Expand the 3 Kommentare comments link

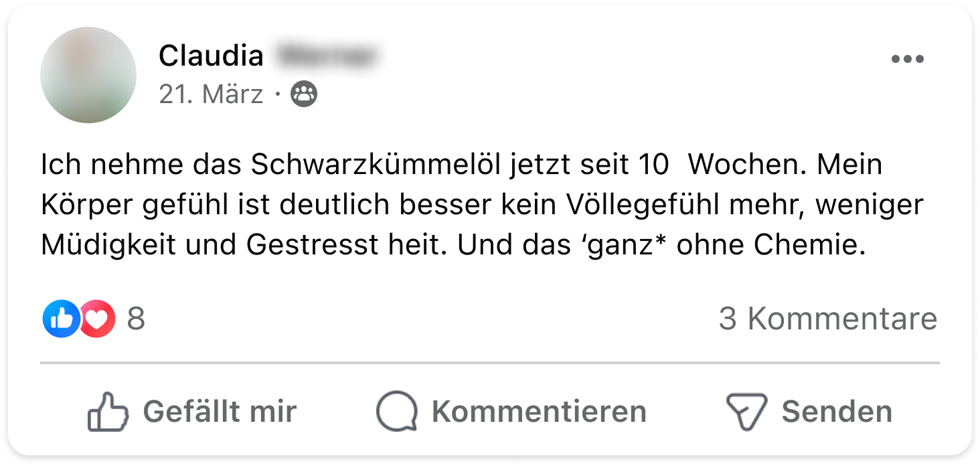(827, 319)
